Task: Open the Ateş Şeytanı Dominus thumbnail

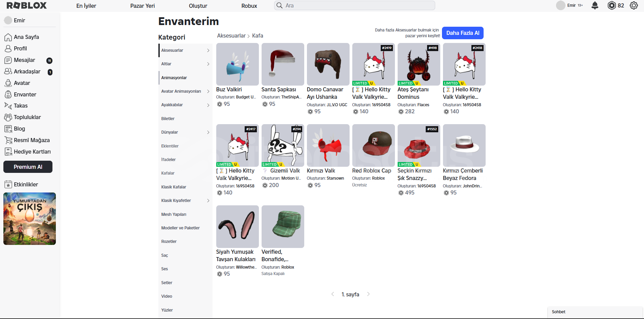Action: 419,64
